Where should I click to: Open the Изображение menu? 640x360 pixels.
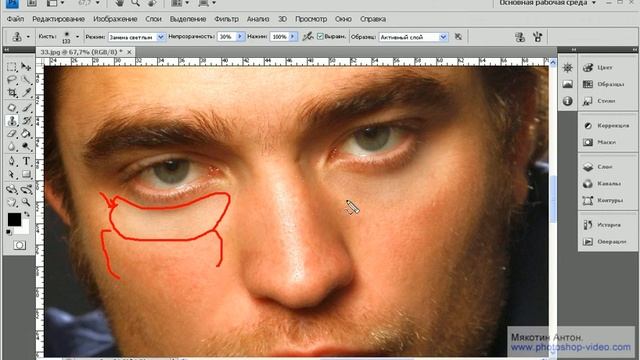(115, 19)
